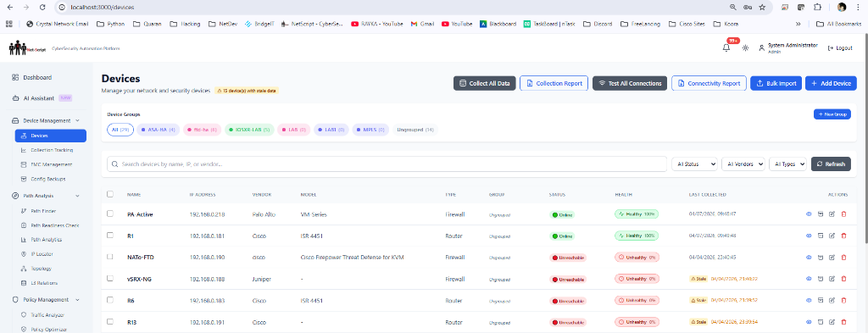Click the archive icon for NATo-FTD
Screen dimensions: 868x333
pyautogui.click(x=821, y=258)
